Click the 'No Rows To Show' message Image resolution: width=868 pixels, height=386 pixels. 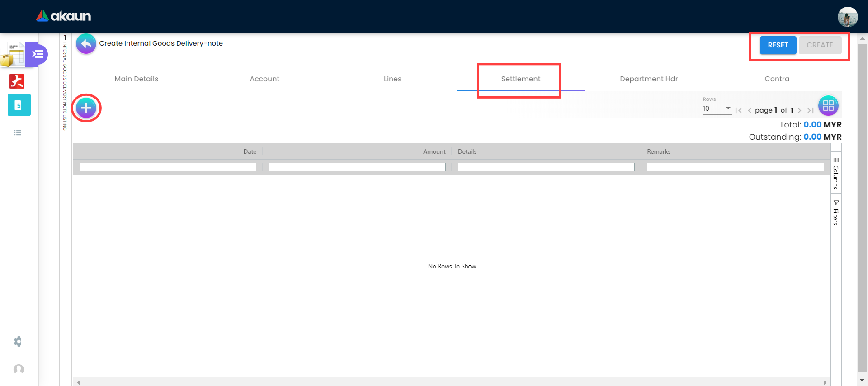pyautogui.click(x=452, y=267)
